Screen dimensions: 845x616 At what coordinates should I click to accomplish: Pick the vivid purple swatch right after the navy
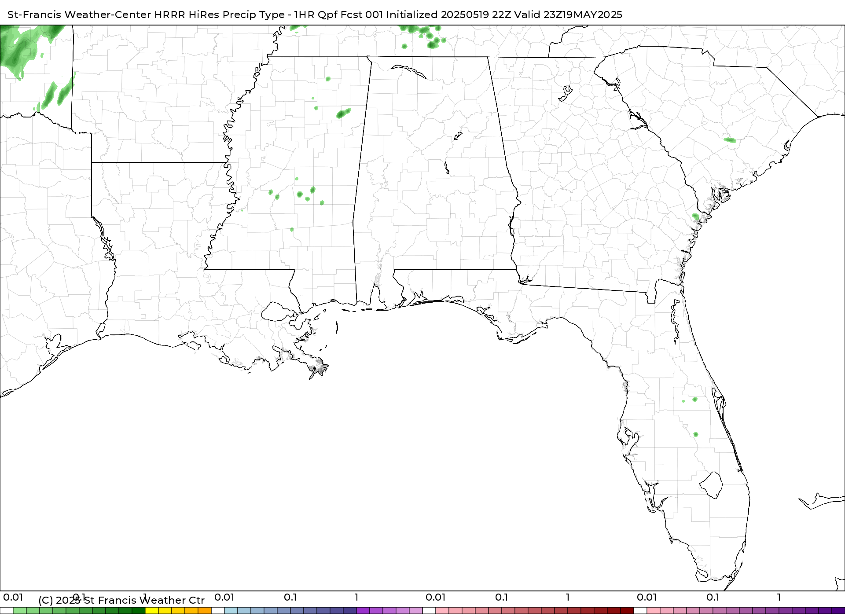point(363,611)
